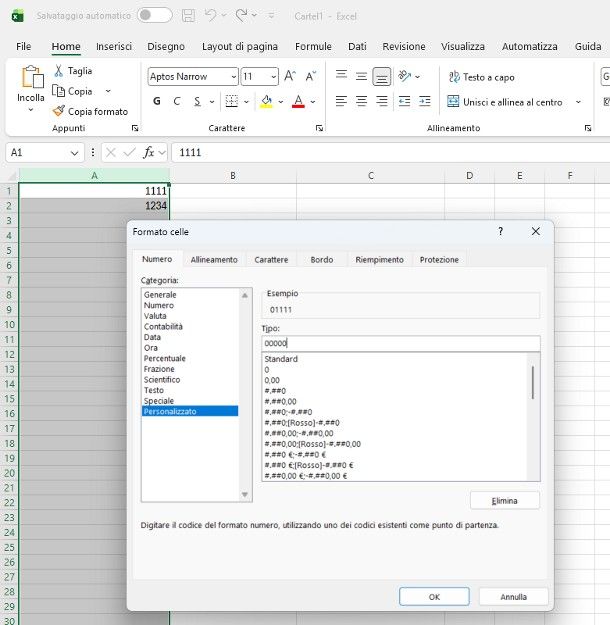Click the fx insert function icon
The width and height of the screenshot is (610, 625).
coord(148,152)
